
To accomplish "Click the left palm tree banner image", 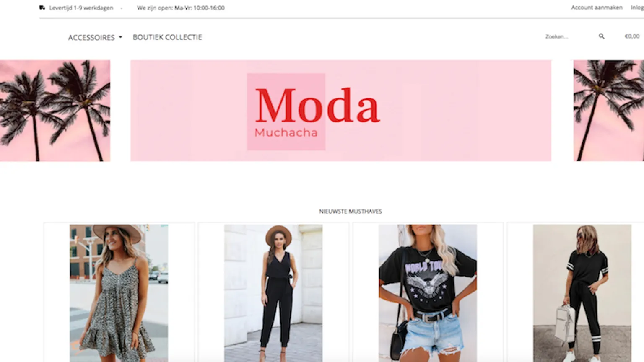I will click(x=55, y=111).
